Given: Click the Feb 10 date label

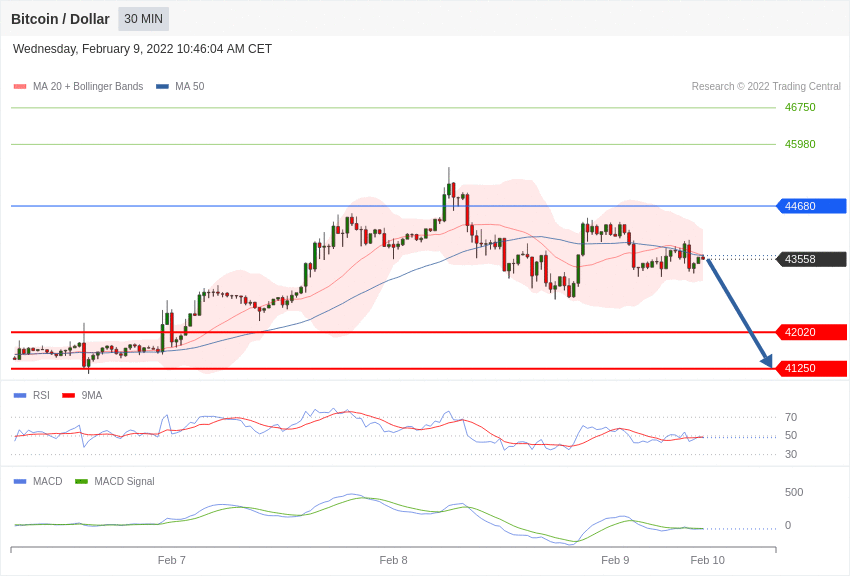Looking at the screenshot, I should pyautogui.click(x=707, y=560).
